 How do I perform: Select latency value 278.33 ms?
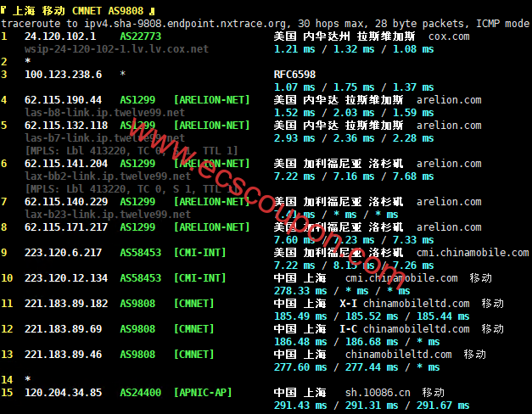[300, 291]
